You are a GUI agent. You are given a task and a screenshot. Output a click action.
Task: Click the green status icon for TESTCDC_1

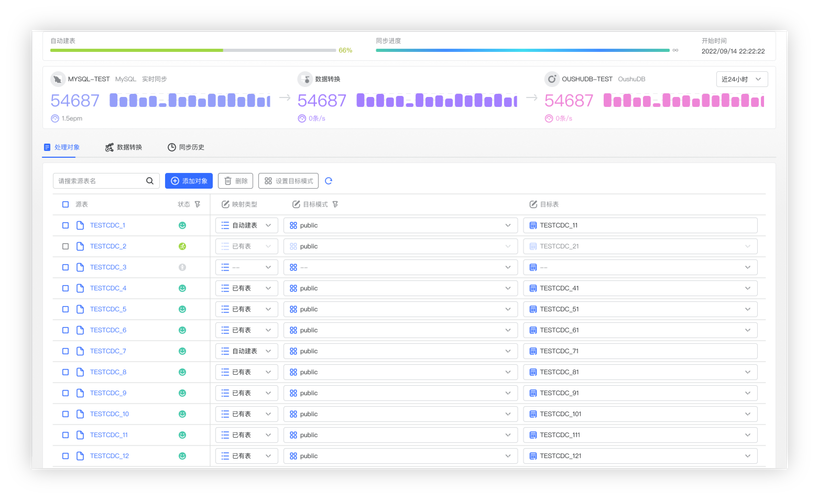click(x=182, y=226)
